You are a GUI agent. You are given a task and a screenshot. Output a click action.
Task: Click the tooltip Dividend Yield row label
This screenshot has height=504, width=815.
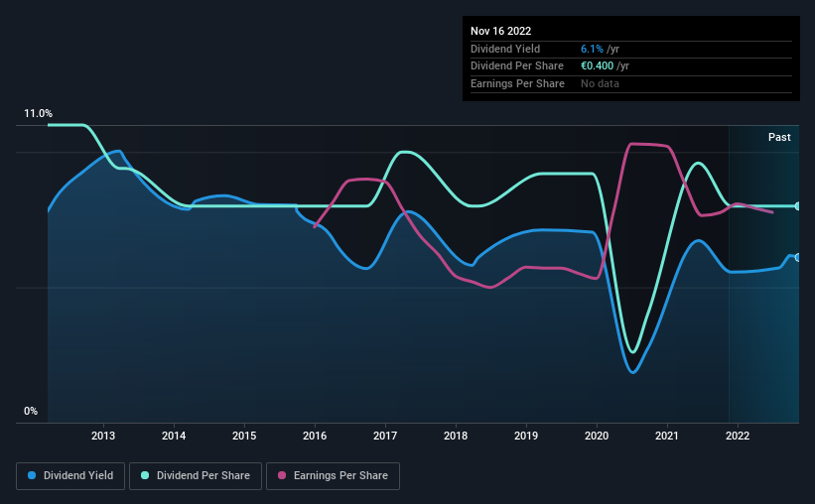coord(505,49)
